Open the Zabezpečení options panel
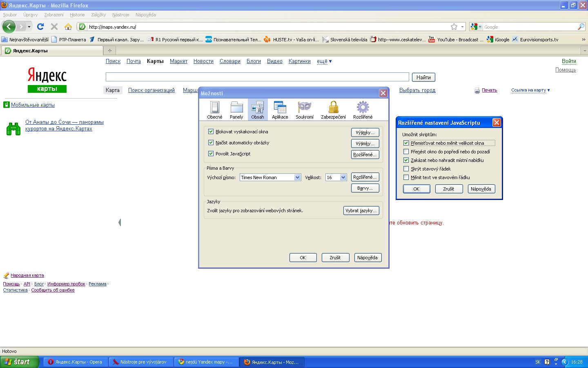The height and width of the screenshot is (368, 588). (x=333, y=110)
